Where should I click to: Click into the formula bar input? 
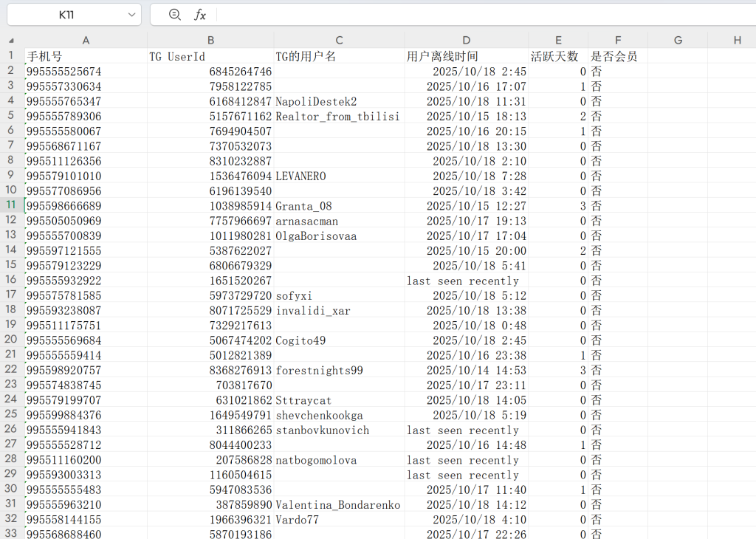click(486, 15)
